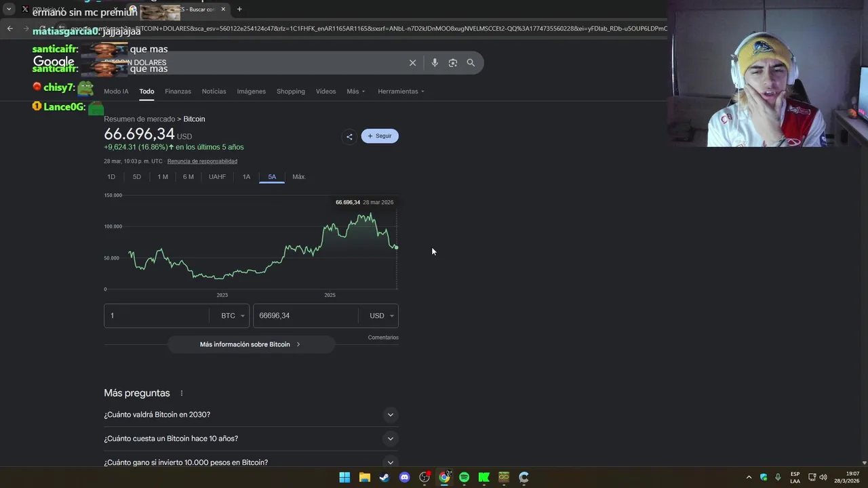
Task: Expand the Más search options dropdown
Action: (355, 91)
